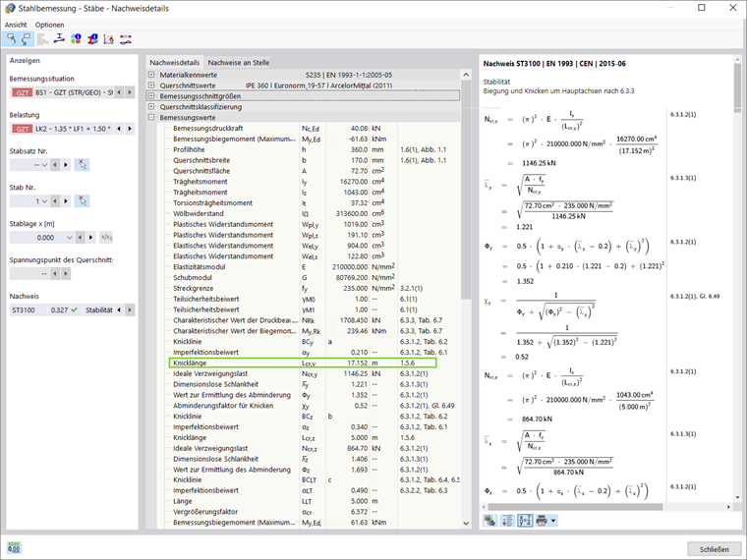747x560 pixels.
Task: Select the Streckgrenze row
Action: [310, 288]
